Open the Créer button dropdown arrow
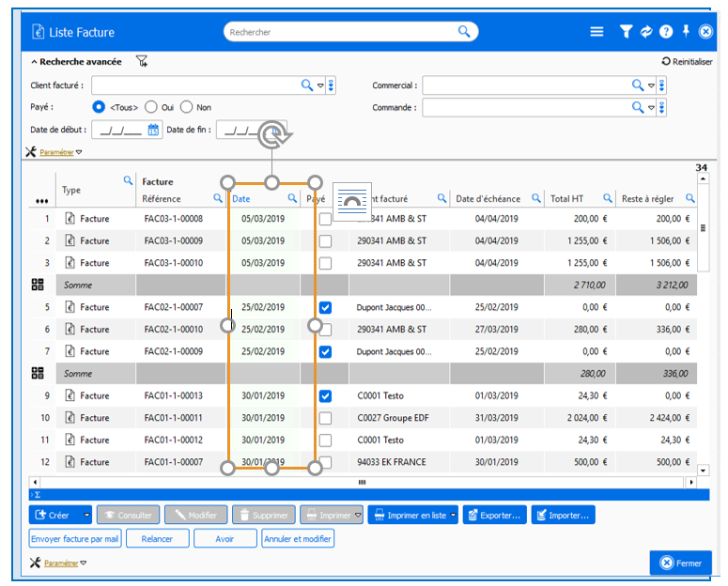The height and width of the screenshot is (586, 728). (86, 515)
